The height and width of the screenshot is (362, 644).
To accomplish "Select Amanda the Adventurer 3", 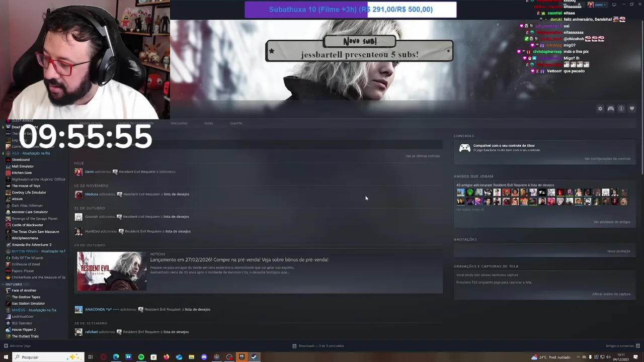I will click(x=31, y=245).
